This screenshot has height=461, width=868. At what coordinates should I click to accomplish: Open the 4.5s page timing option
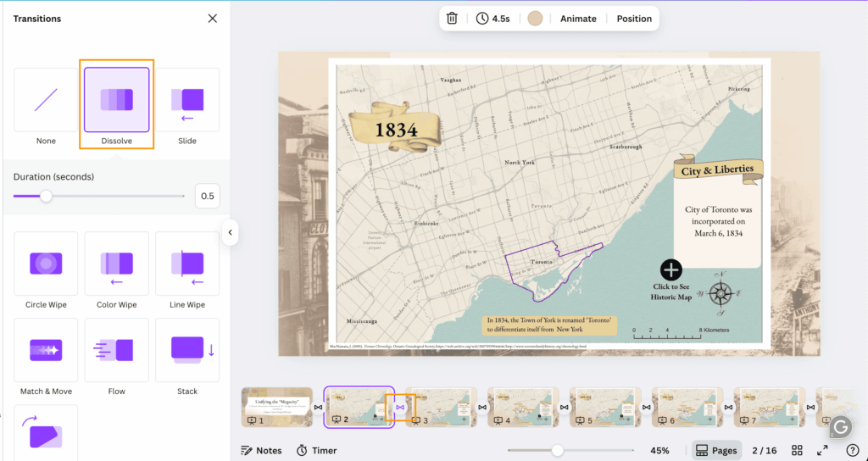492,19
